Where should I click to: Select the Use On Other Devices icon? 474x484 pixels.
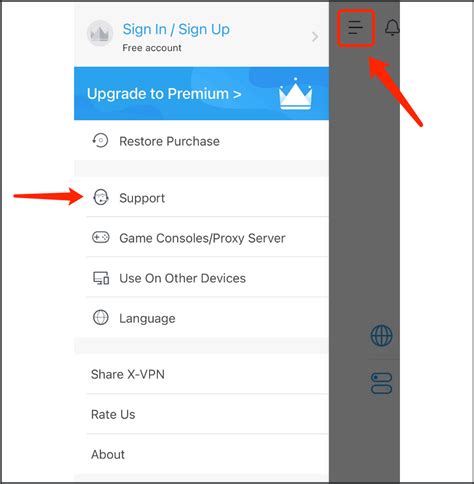click(x=101, y=278)
